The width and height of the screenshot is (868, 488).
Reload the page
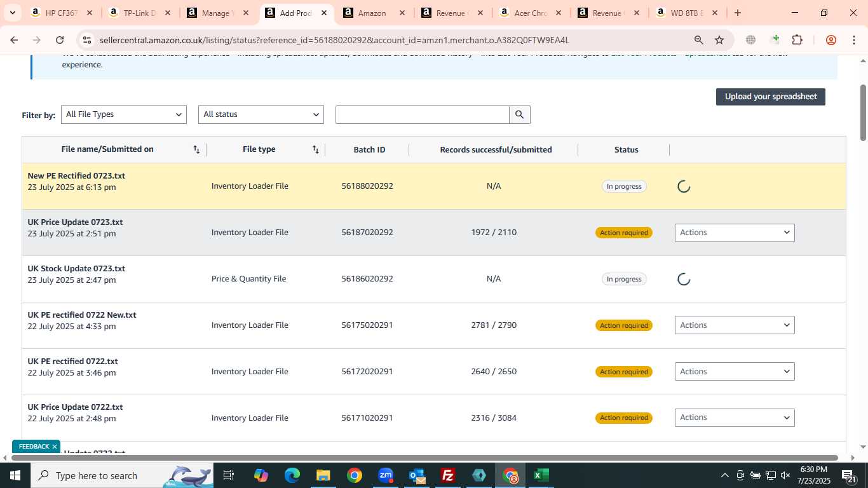60,40
